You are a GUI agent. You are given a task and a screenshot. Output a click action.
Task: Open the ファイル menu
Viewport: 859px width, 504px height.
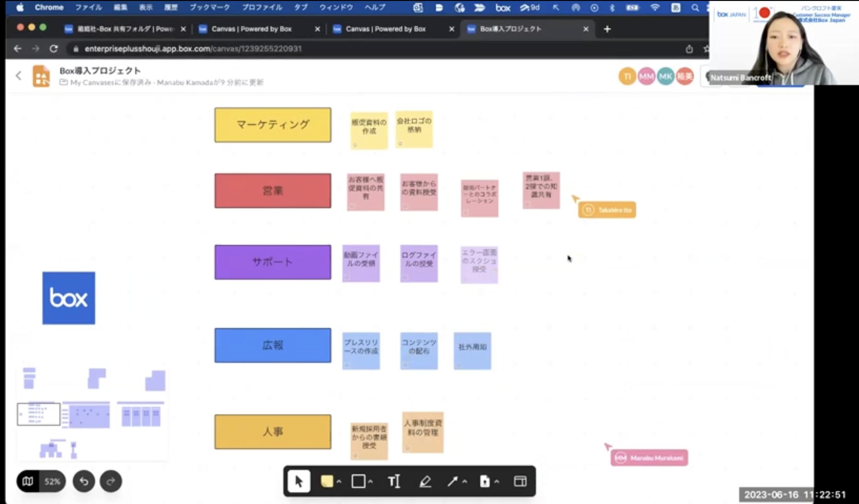click(89, 7)
